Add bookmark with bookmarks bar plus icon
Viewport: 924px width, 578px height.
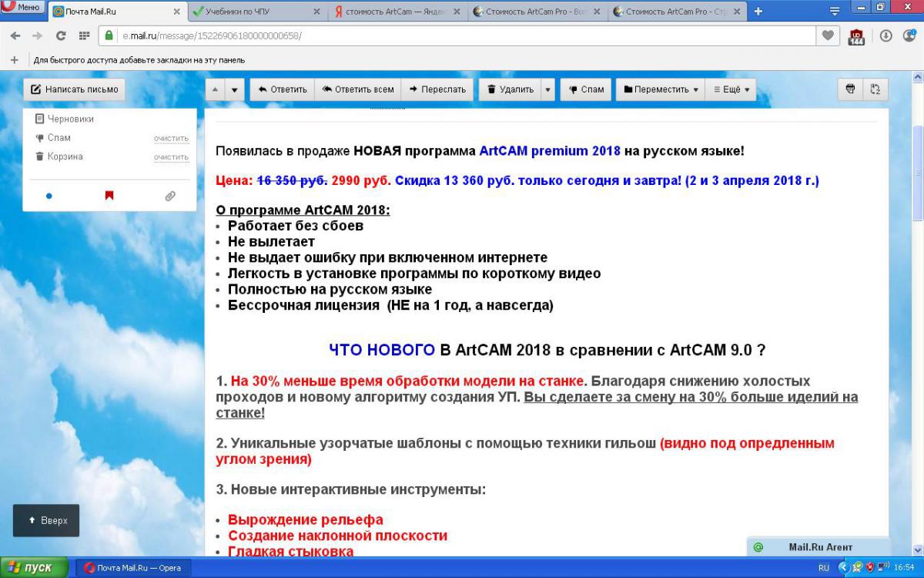[x=14, y=60]
